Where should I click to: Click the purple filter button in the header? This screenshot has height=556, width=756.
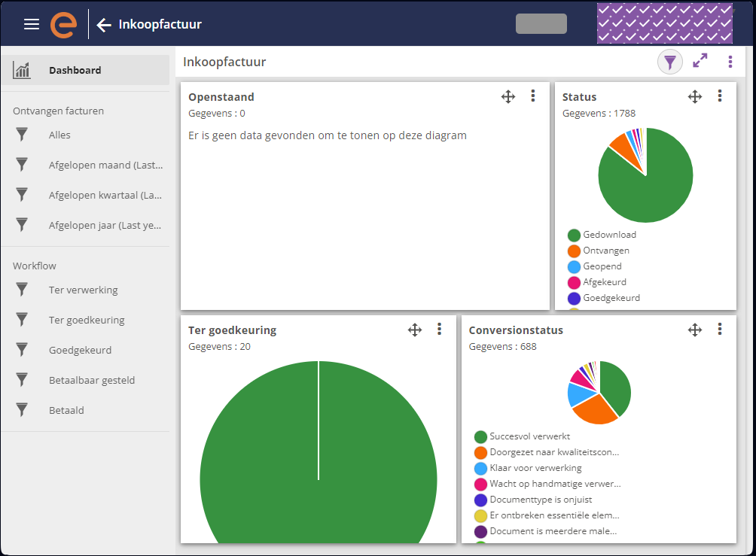click(669, 62)
